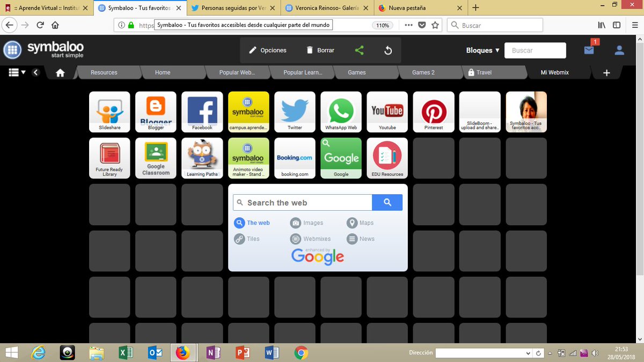
Task: Click the Firefox Buscar search box
Action: [495, 25]
